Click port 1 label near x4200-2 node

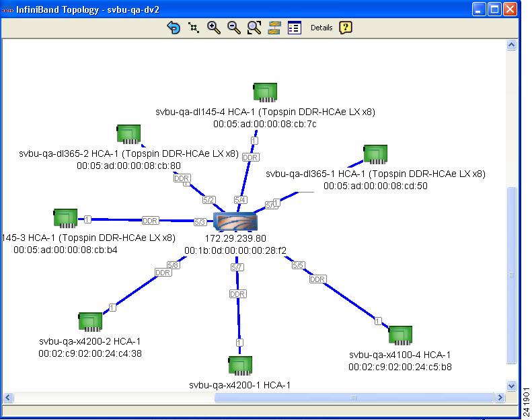[x=112, y=308]
